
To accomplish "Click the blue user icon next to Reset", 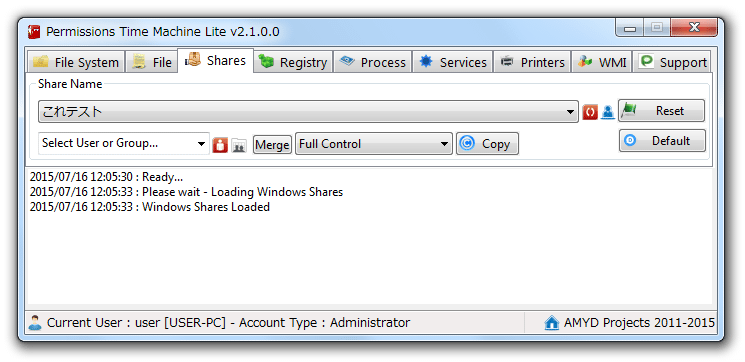I will [x=608, y=113].
